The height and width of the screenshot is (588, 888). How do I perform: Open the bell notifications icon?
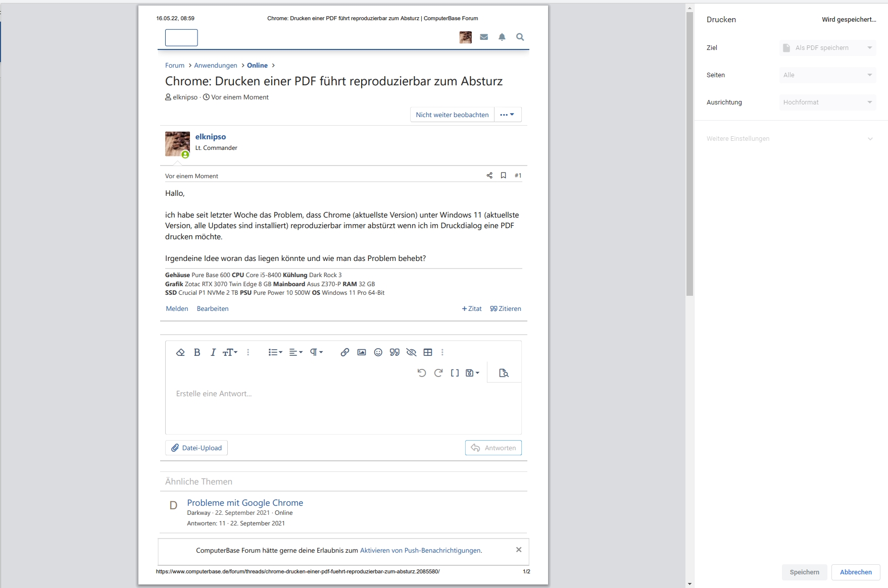tap(502, 37)
